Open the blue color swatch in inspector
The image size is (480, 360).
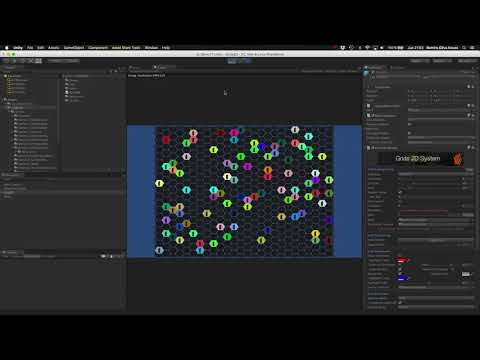402,278
